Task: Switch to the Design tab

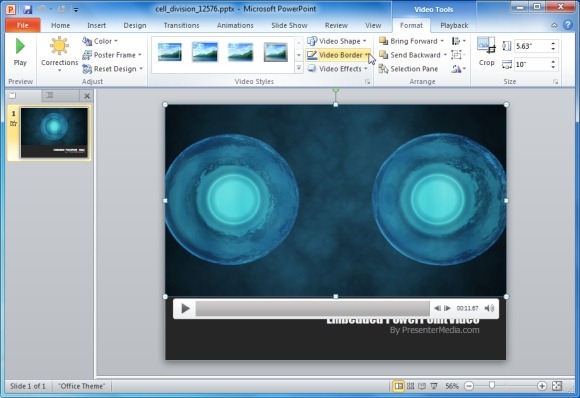Action: [x=135, y=26]
